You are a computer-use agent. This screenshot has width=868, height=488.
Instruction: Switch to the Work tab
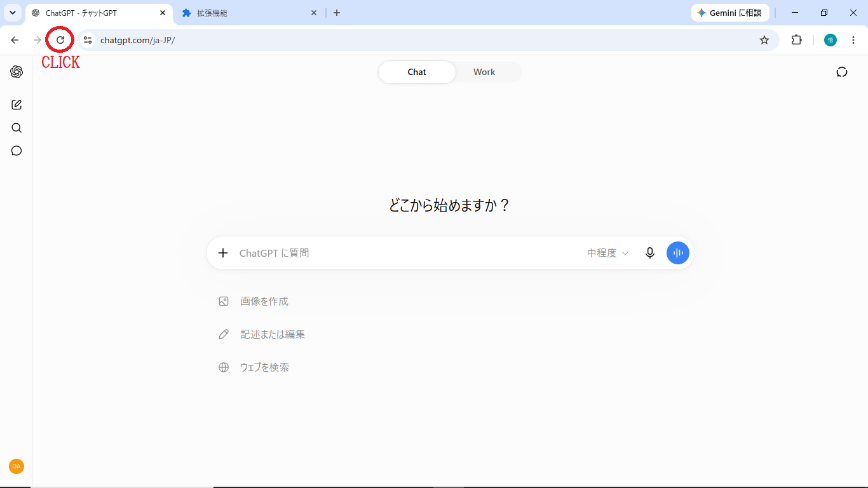point(484,72)
